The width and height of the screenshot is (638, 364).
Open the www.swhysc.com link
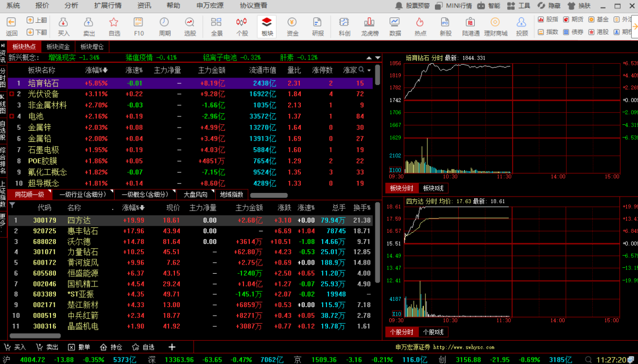coord(463,348)
